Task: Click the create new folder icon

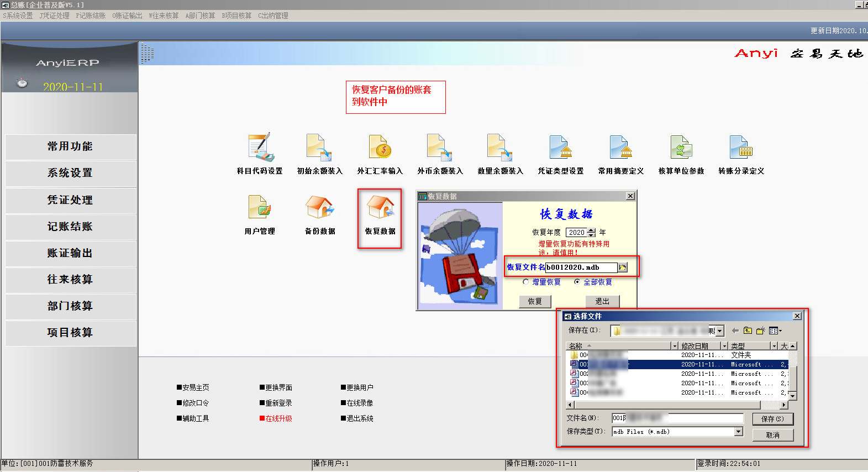Action: click(760, 331)
